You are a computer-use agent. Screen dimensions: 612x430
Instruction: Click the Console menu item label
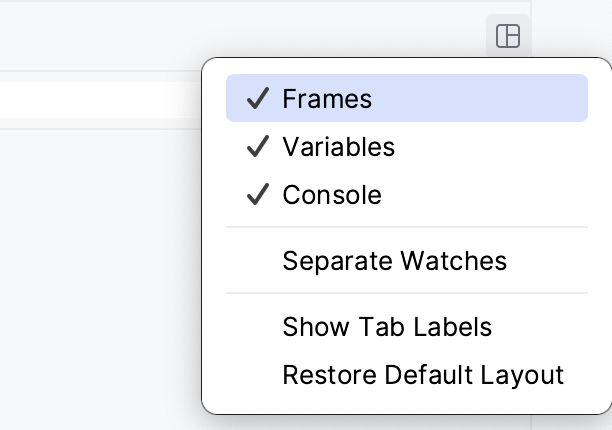click(x=332, y=195)
